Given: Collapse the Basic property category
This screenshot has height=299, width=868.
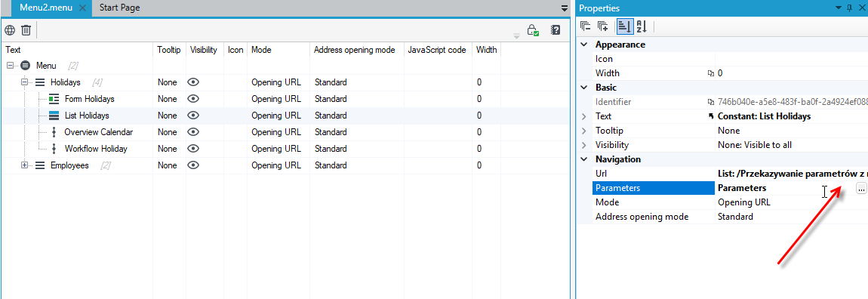Looking at the screenshot, I should 583,88.
